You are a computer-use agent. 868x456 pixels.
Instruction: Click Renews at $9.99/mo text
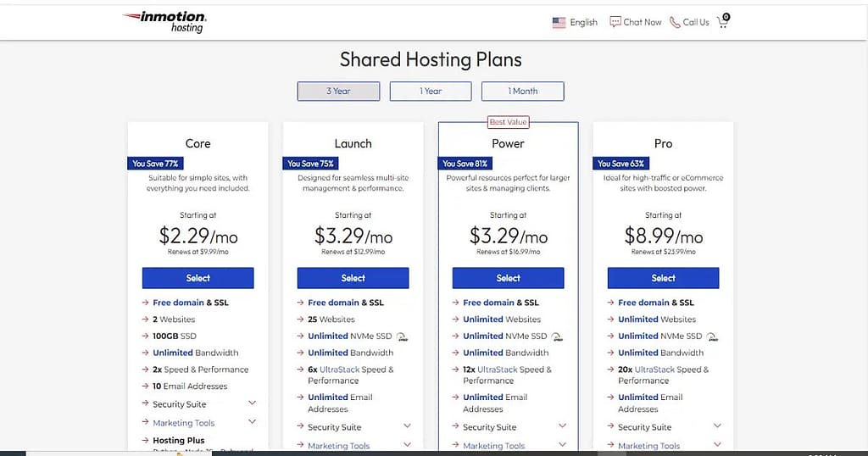198,252
